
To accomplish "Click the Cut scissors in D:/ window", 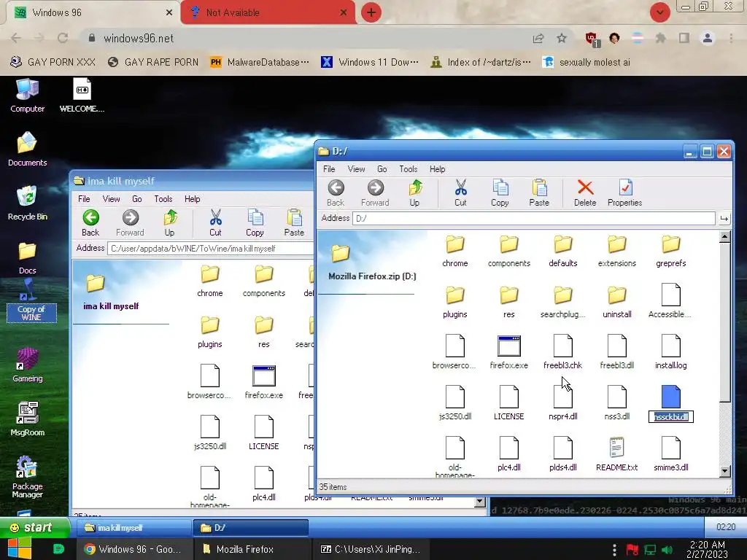I will click(x=460, y=192).
